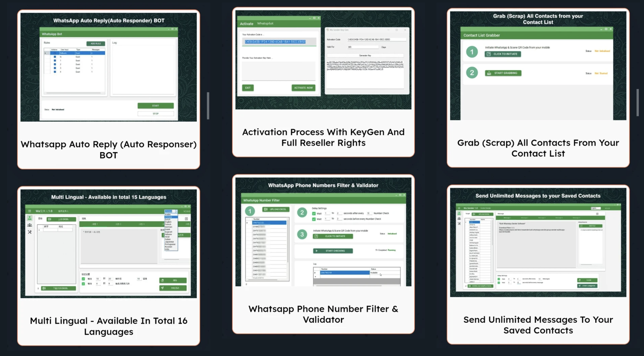Select the group contacts icon in Multi Lingual sidebar

click(x=30, y=225)
